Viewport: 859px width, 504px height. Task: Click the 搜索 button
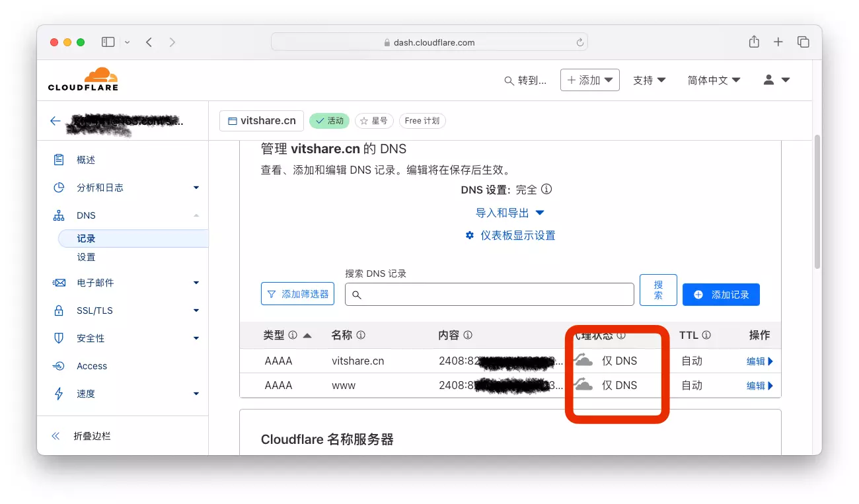pos(658,290)
